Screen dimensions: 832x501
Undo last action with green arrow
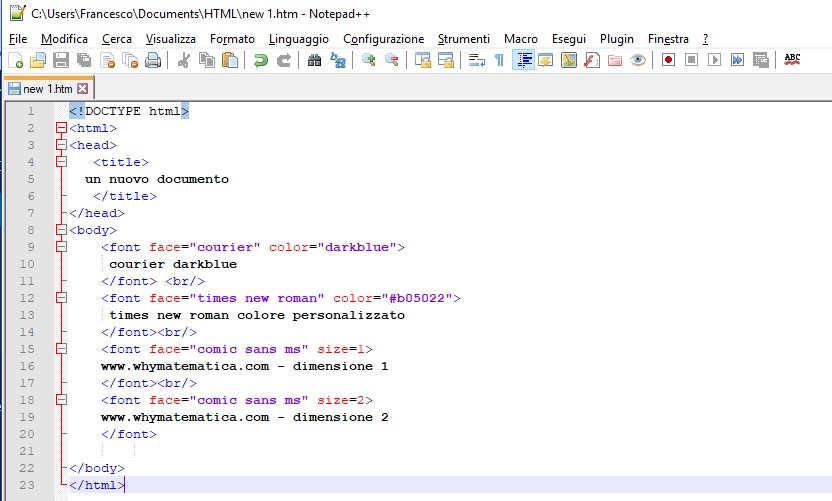coord(261,60)
